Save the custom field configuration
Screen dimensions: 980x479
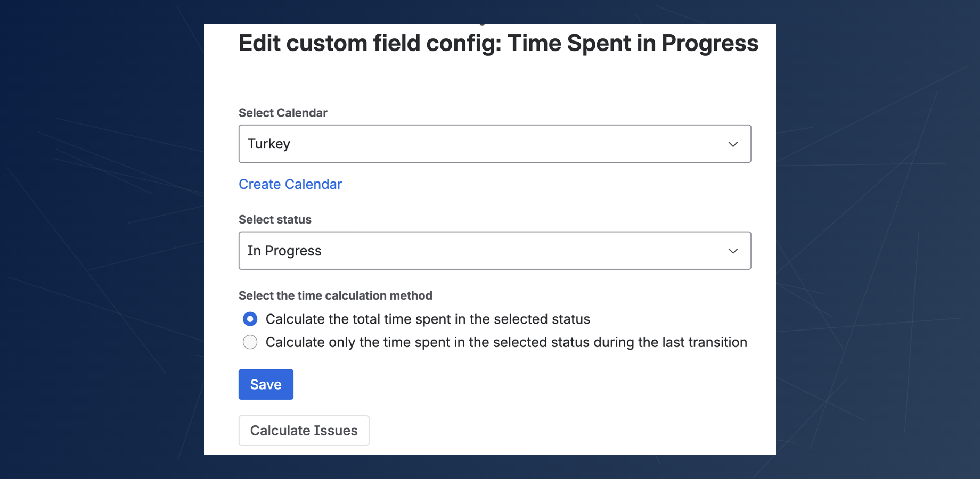[x=265, y=384]
